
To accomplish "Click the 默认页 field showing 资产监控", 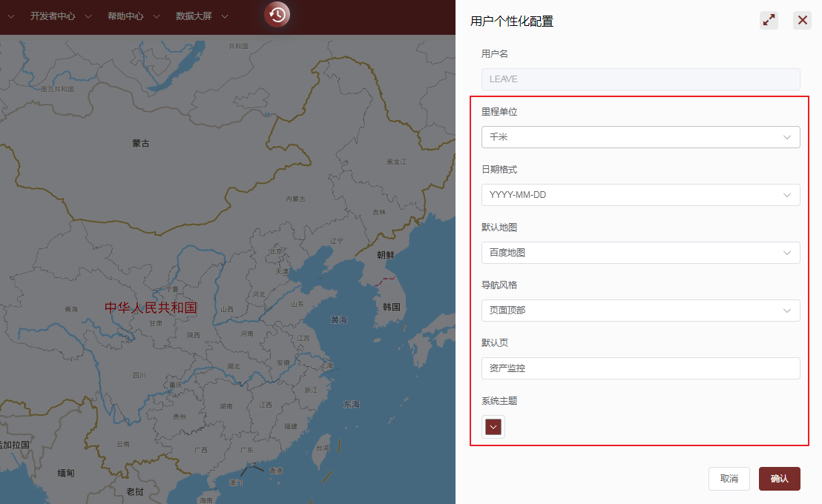I will pyautogui.click(x=640, y=368).
